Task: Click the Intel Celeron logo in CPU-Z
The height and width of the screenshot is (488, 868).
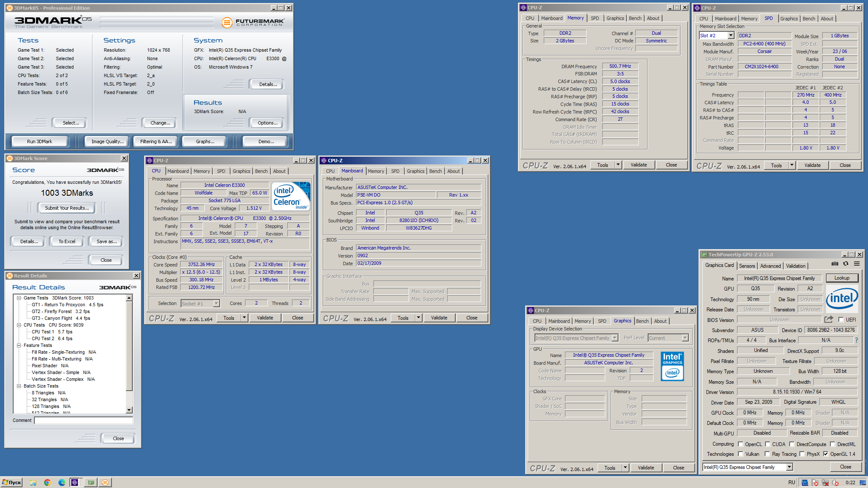Action: pos(291,196)
